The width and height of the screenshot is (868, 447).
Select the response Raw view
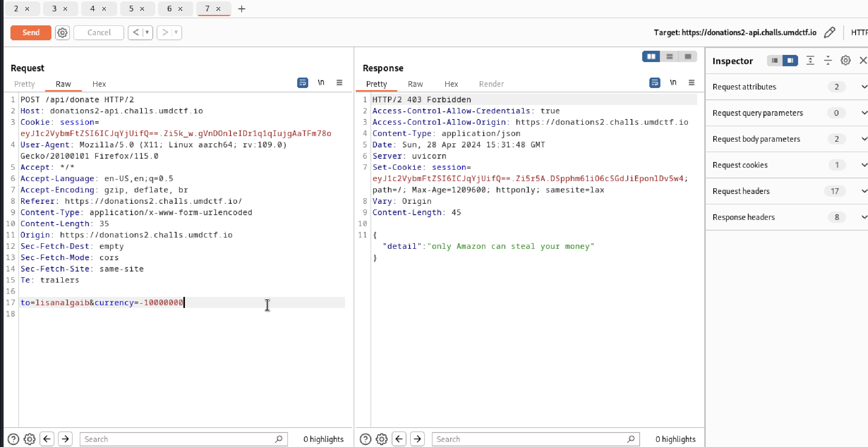point(415,84)
